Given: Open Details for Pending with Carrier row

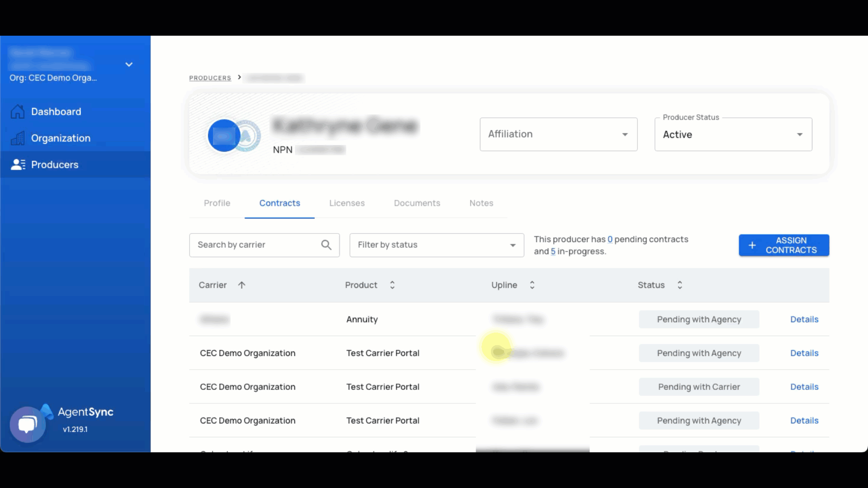Looking at the screenshot, I should (x=804, y=387).
